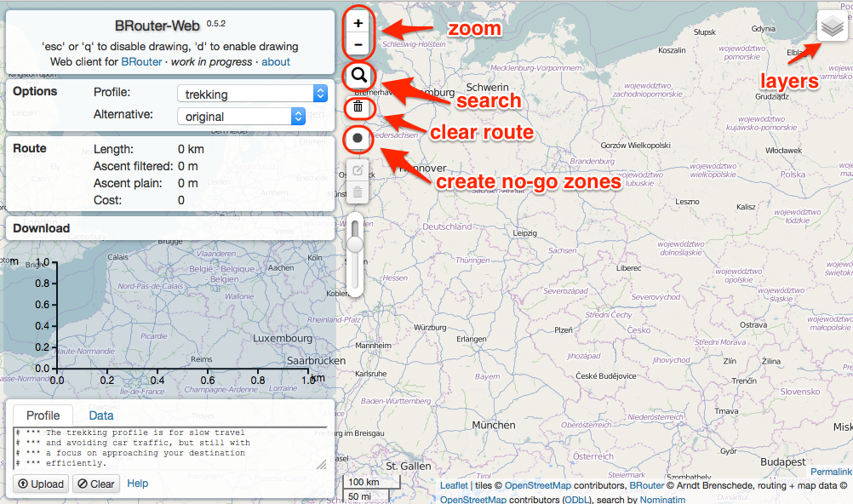Switch to the Data tab
This screenshot has width=853, height=504.
coord(101,415)
